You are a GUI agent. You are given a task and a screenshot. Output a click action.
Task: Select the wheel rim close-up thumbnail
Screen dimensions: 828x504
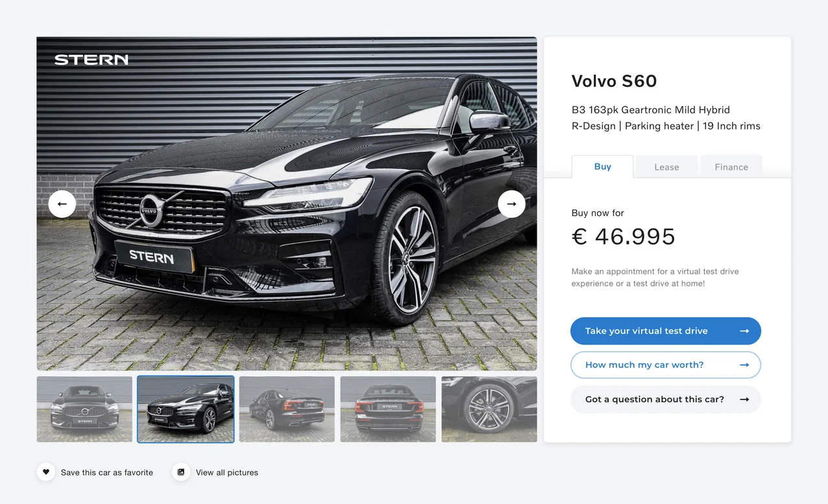point(489,409)
